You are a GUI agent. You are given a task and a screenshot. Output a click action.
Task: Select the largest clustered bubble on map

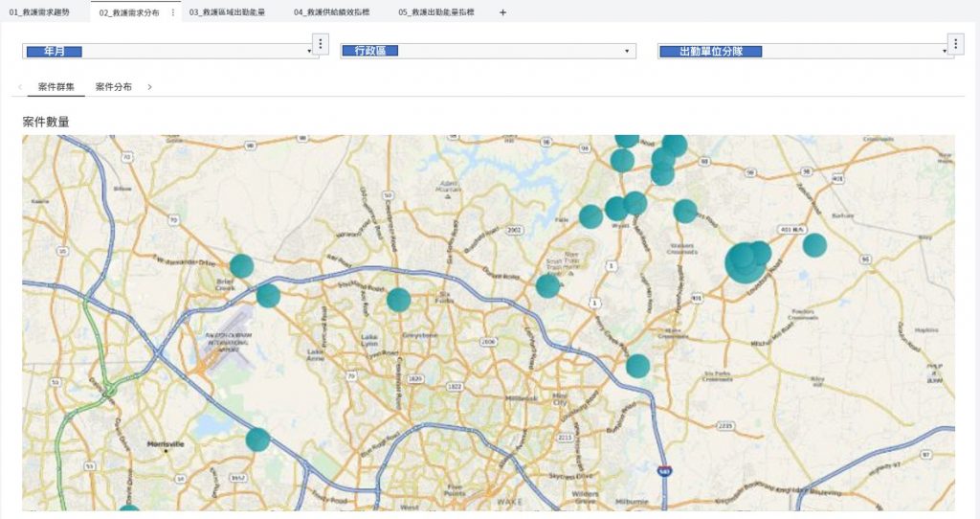pos(745,263)
